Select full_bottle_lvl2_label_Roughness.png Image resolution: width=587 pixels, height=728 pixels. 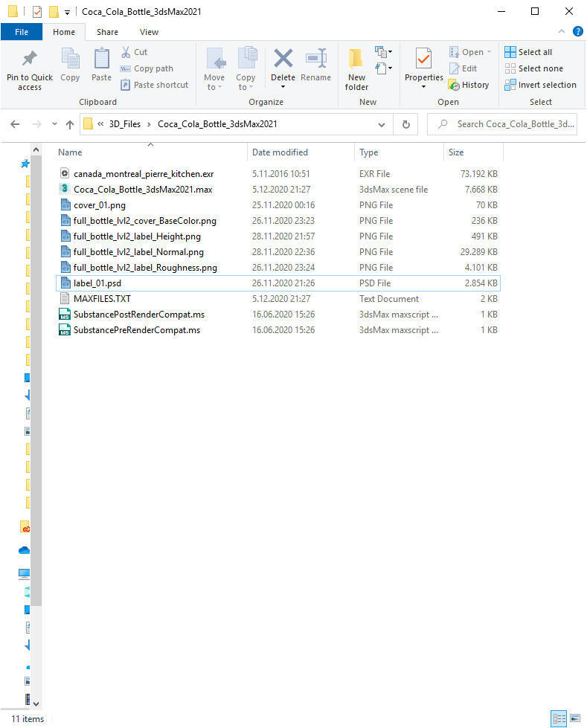point(278,268)
